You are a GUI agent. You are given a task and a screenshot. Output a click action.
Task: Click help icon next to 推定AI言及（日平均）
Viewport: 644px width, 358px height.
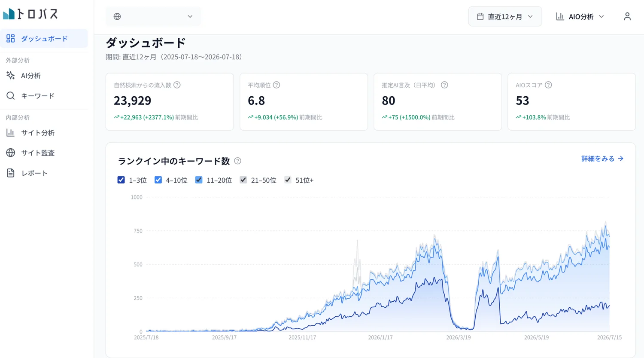click(x=444, y=85)
